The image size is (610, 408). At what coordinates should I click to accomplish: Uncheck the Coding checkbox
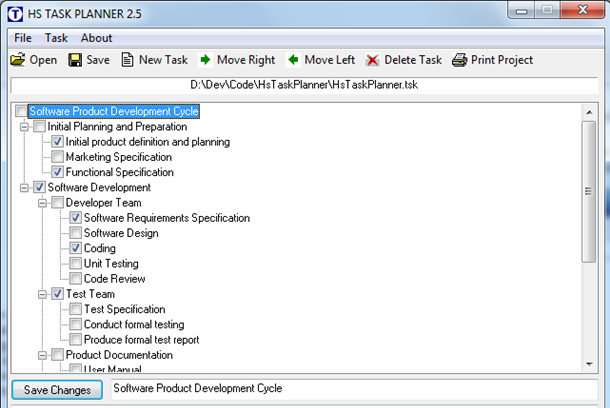(x=75, y=248)
